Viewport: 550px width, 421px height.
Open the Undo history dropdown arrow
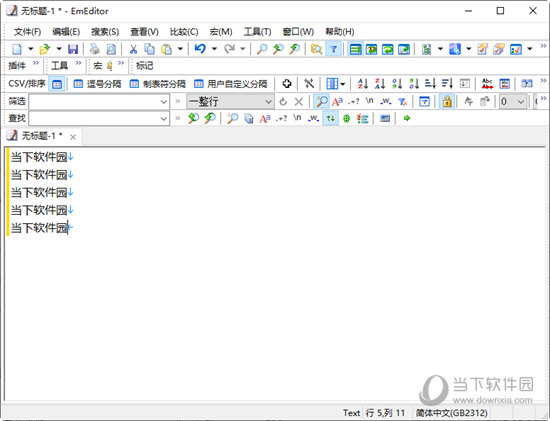pos(214,49)
